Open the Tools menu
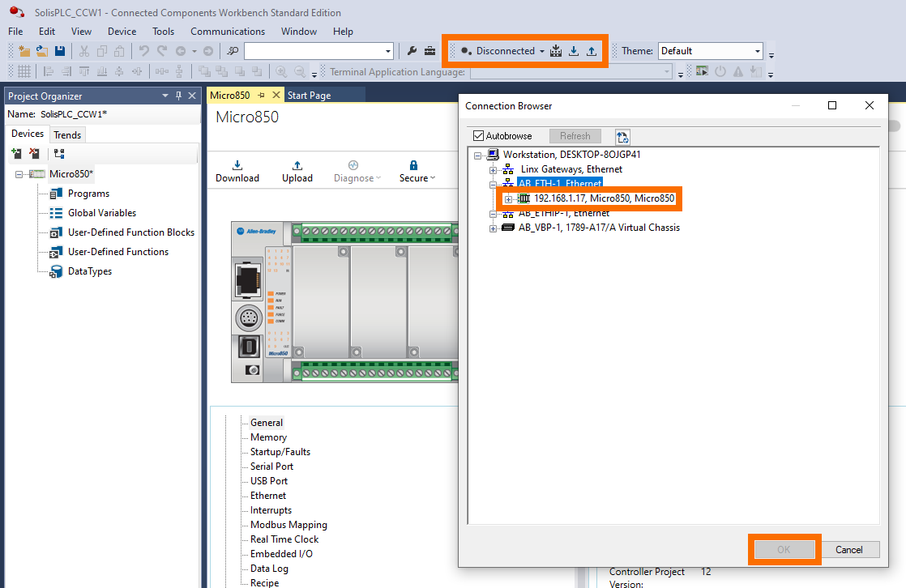 (x=163, y=32)
